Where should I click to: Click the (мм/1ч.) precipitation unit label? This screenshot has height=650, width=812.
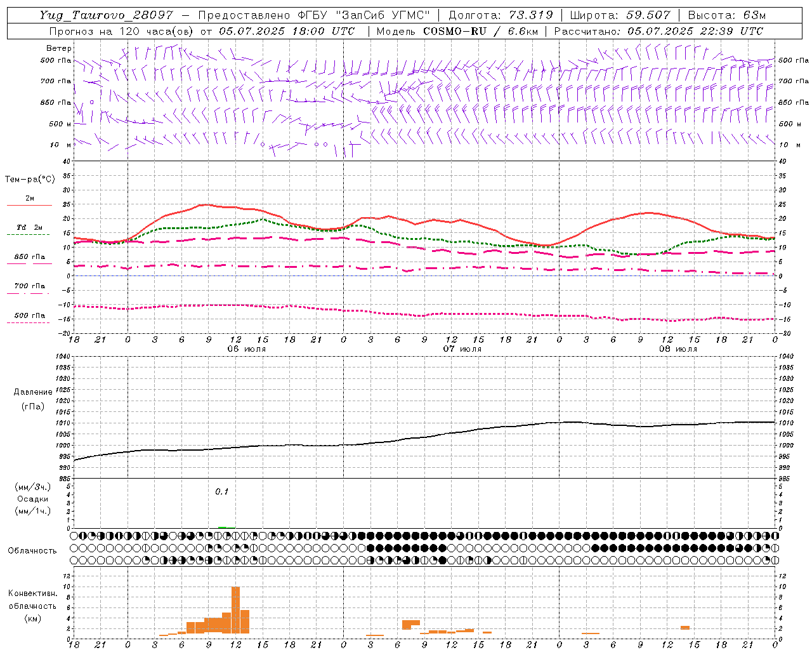pyautogui.click(x=33, y=511)
